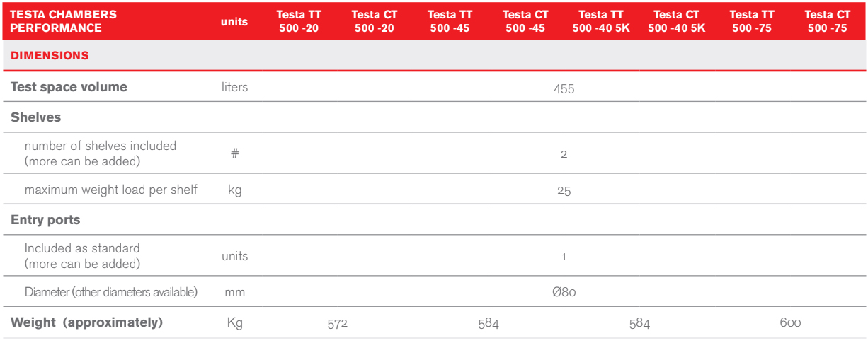The height and width of the screenshot is (343, 868).
Task: Click the Testa TT 500 -20 column header
Action: click(x=299, y=21)
